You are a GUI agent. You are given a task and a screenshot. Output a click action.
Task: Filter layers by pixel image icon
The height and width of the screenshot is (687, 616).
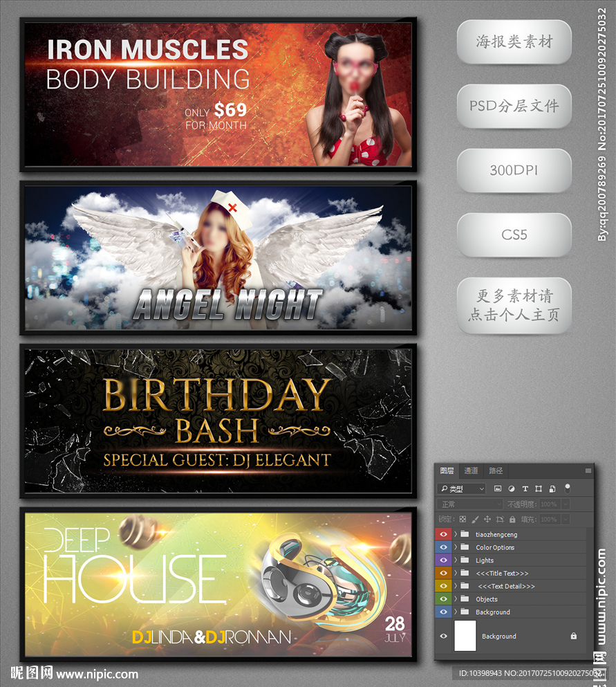pyautogui.click(x=498, y=488)
